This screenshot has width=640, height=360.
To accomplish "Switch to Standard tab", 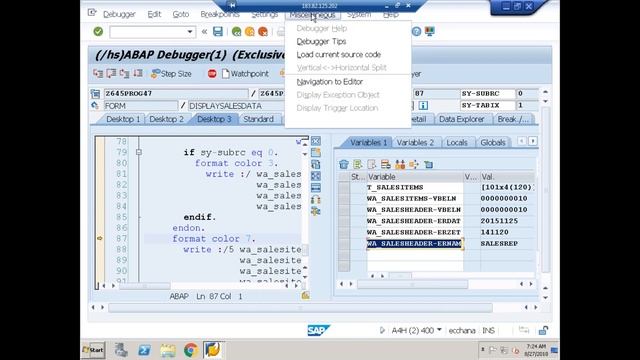I will click(258, 119).
